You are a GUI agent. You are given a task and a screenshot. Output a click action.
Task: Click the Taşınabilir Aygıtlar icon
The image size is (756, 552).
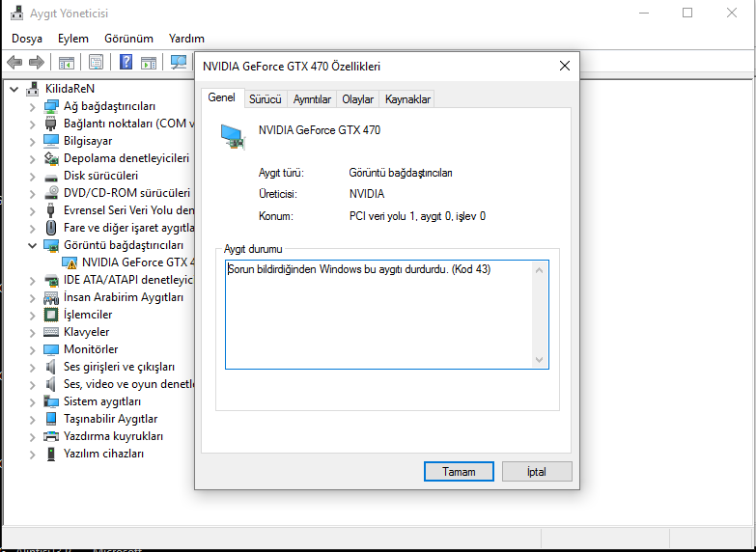click(x=51, y=419)
